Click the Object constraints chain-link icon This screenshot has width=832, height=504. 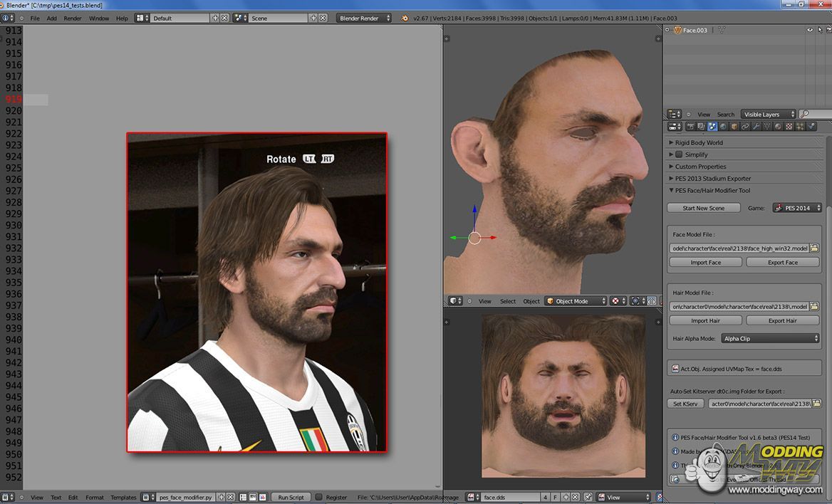pyautogui.click(x=744, y=127)
